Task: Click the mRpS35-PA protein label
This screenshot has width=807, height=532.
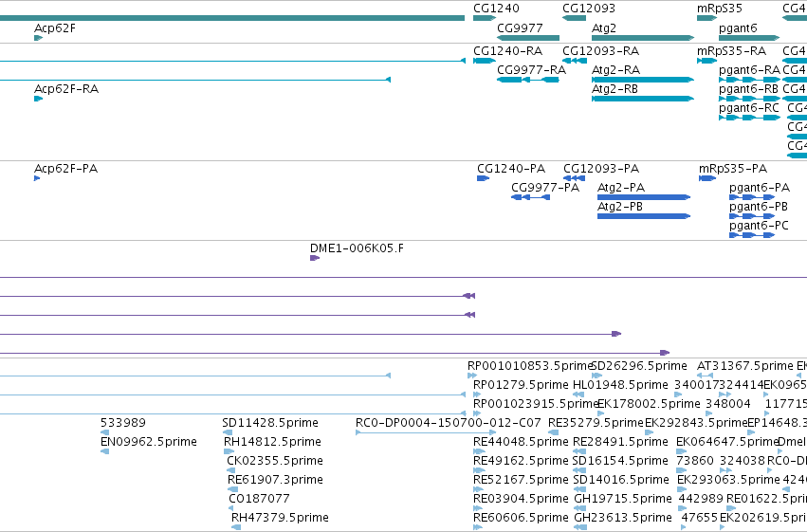Action: (733, 169)
